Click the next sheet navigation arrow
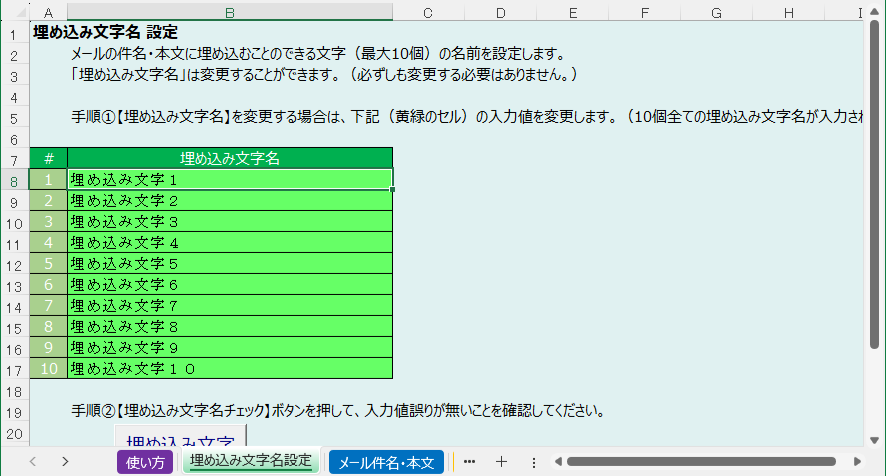 tap(65, 462)
